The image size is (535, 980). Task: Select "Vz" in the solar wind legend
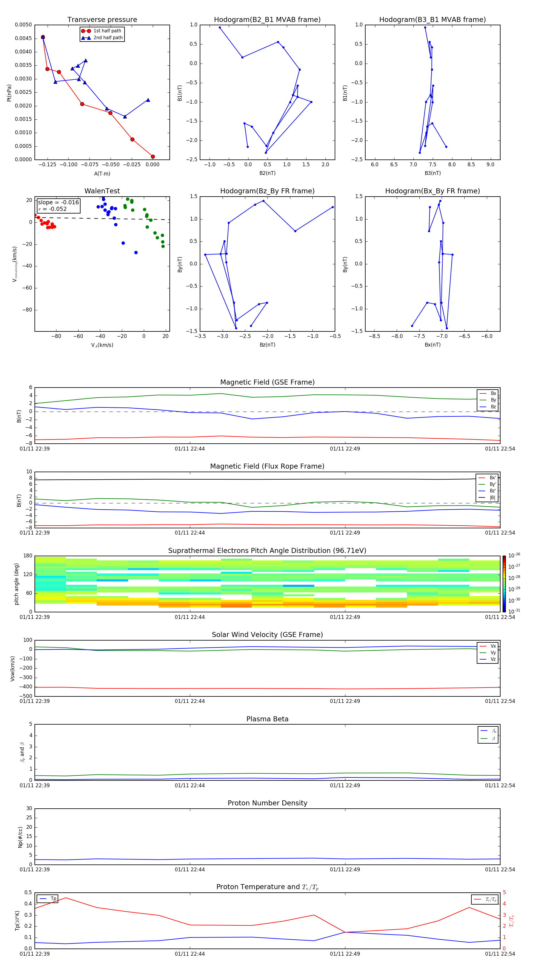[488, 659]
